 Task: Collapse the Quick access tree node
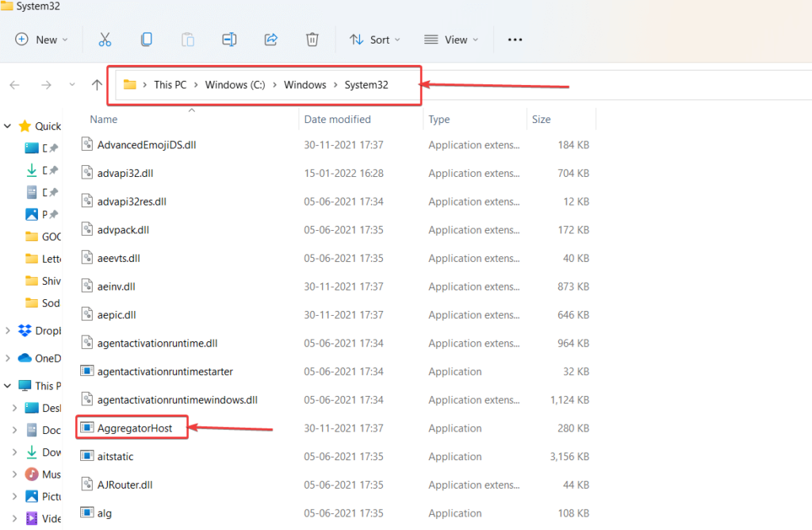pyautogui.click(x=8, y=126)
